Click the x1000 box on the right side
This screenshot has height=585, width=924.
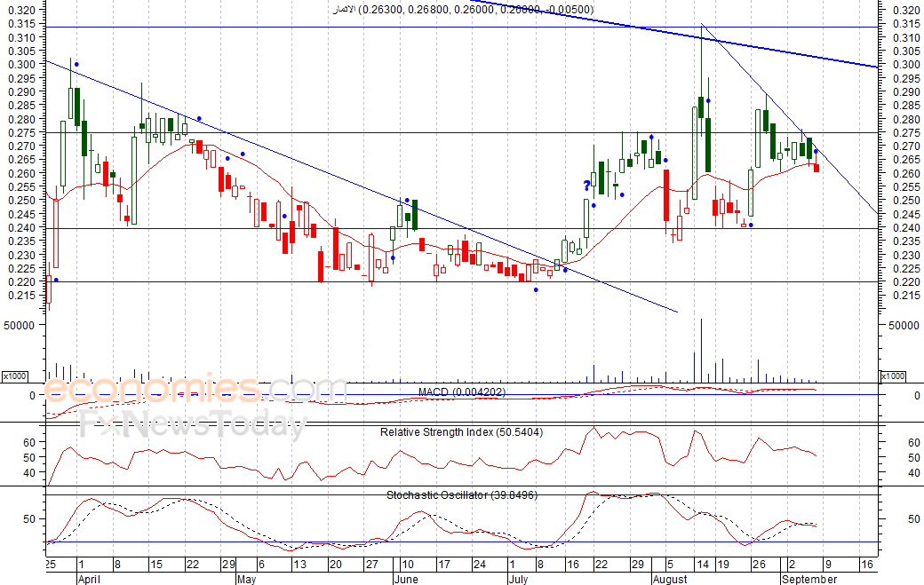[x=892, y=376]
